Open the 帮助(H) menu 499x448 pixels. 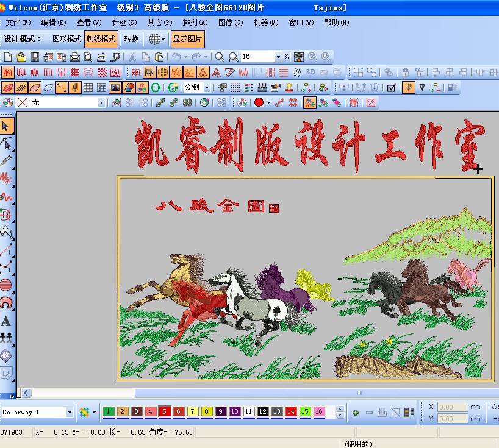click(337, 23)
